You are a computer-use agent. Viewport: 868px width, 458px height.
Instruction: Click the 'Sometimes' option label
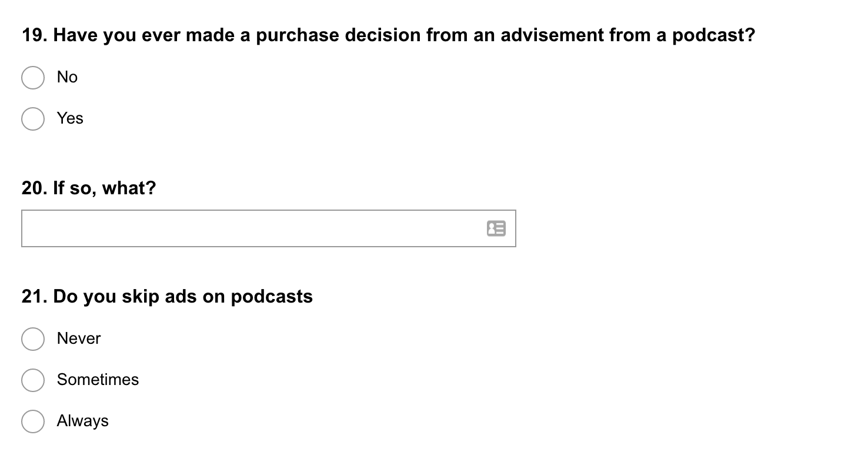[x=98, y=380]
